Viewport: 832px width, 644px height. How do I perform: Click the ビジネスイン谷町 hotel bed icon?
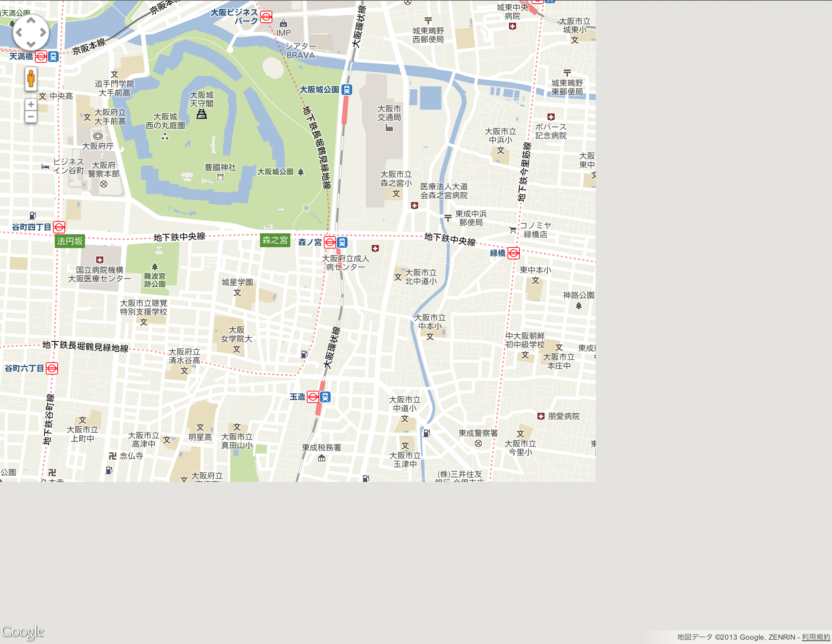(x=45, y=166)
